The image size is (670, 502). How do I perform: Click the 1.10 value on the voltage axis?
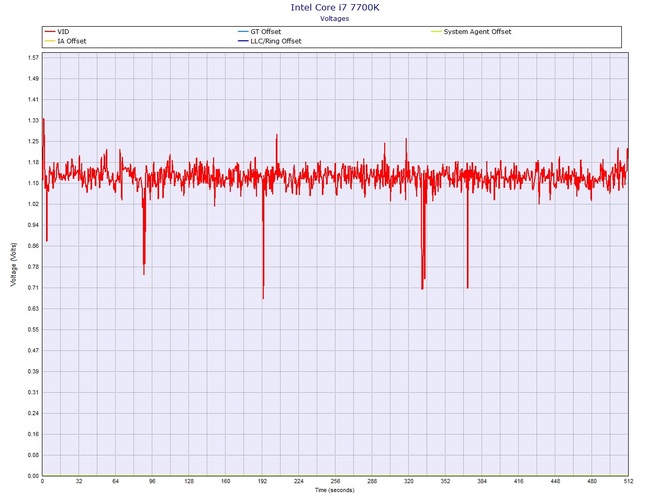tap(33, 183)
